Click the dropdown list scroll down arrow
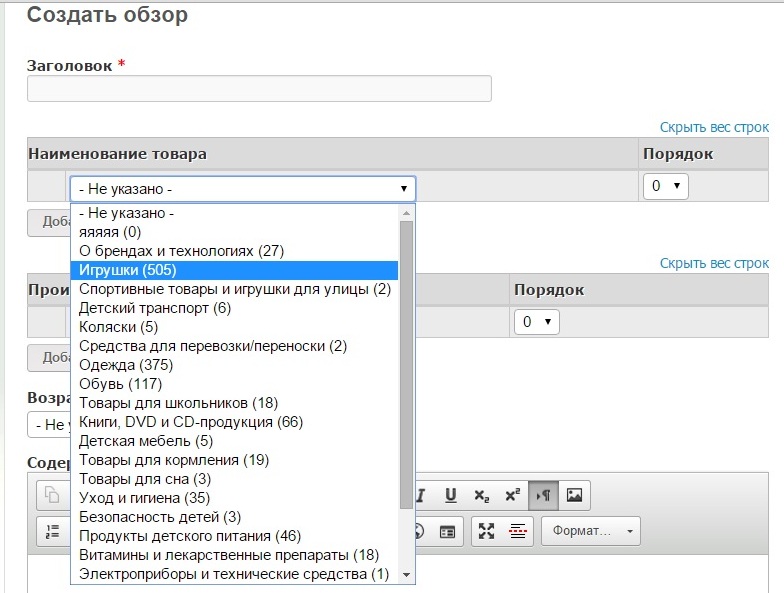The width and height of the screenshot is (784, 593). tap(406, 574)
